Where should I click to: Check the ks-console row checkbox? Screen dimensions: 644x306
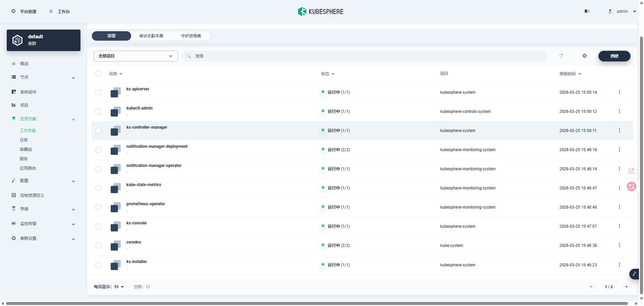point(98,226)
